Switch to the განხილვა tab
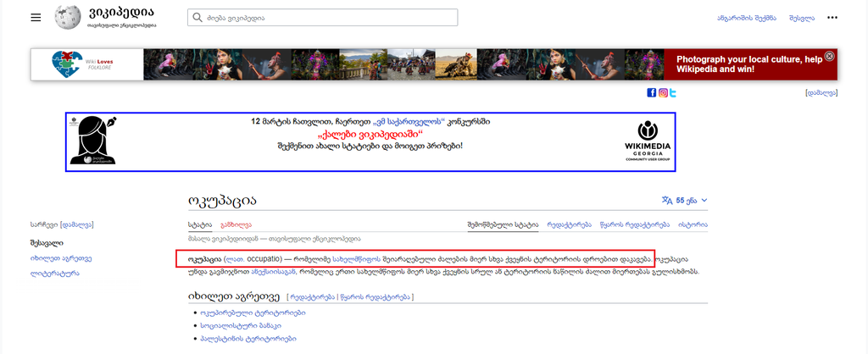The height and width of the screenshot is (354, 868). click(x=236, y=225)
